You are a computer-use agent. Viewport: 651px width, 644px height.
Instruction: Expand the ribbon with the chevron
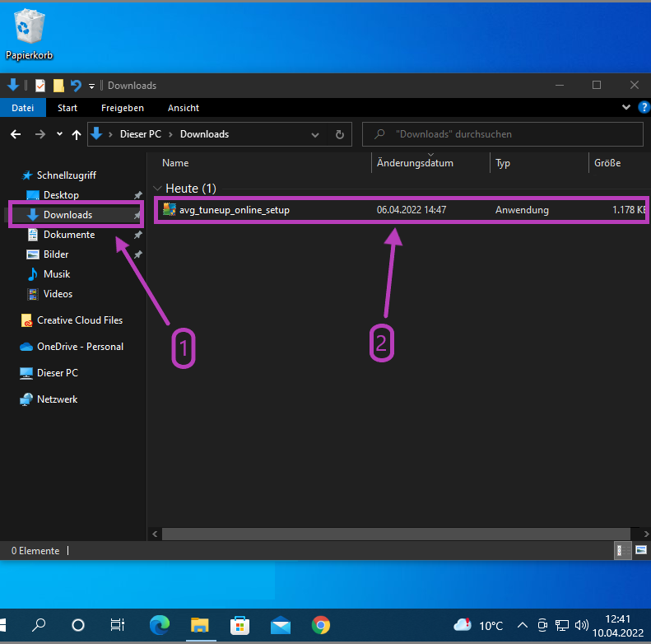(x=626, y=107)
